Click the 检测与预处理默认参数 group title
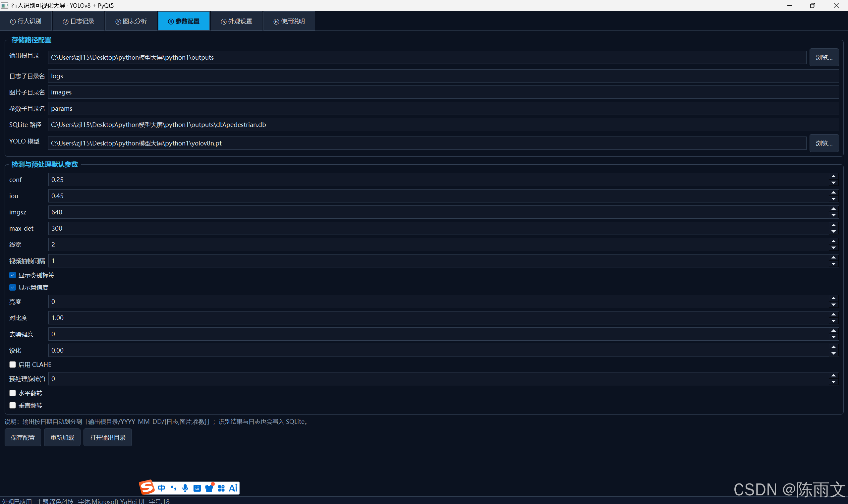This screenshot has height=504, width=848. point(44,164)
